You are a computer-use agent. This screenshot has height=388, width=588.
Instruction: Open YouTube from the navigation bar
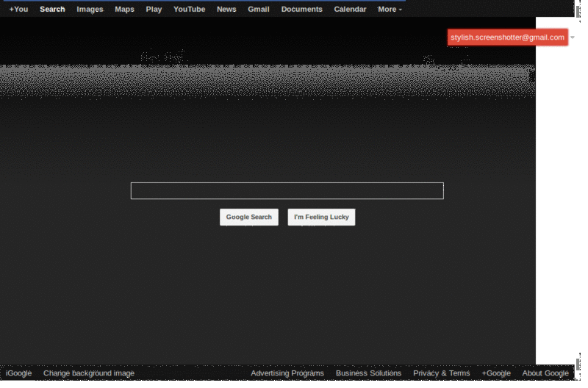click(190, 10)
